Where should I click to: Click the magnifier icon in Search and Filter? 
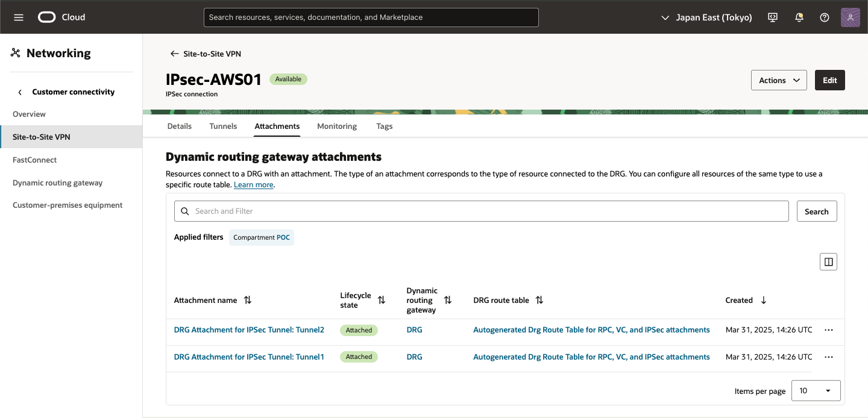pyautogui.click(x=185, y=211)
